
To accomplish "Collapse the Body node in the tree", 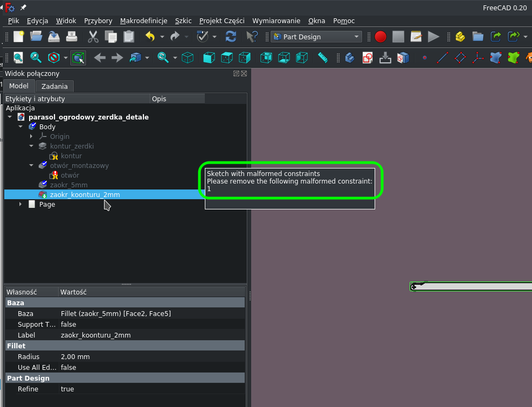I will (x=20, y=127).
